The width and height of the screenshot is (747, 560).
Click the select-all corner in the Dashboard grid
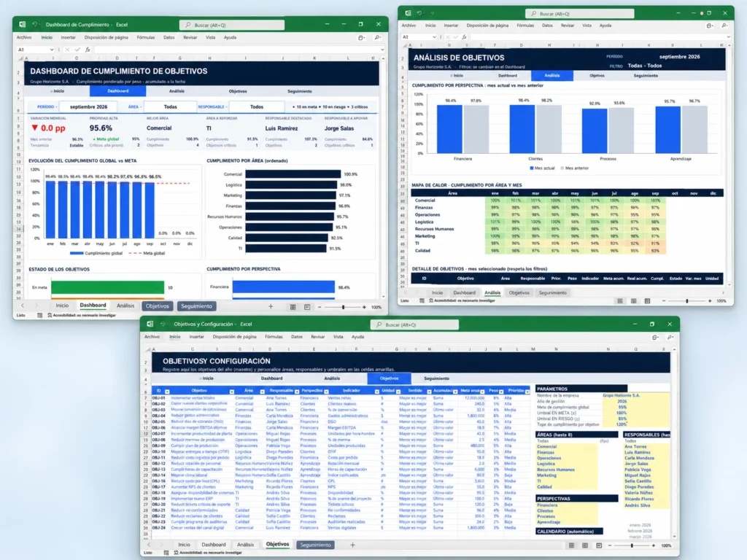pyautogui.click(x=20, y=58)
